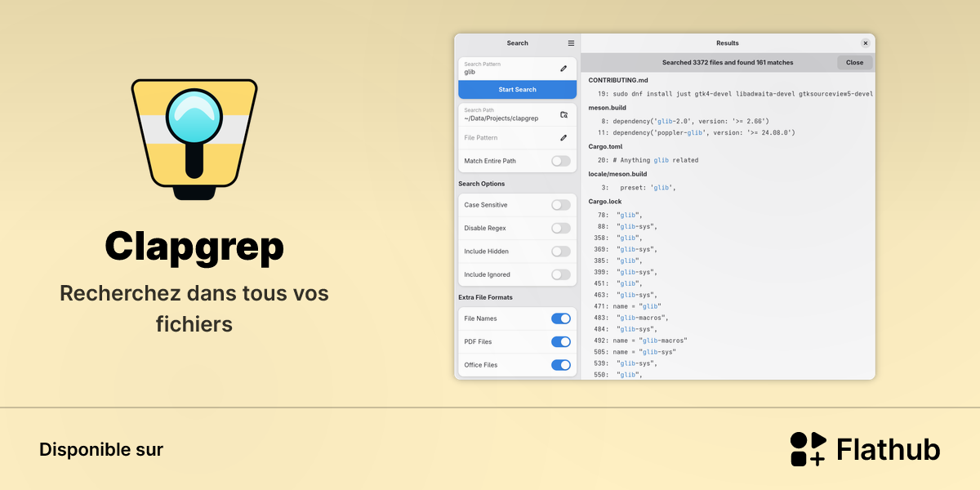Viewport: 980px width, 490px height.
Task: Close the Results pane with the X icon
Action: (866, 43)
